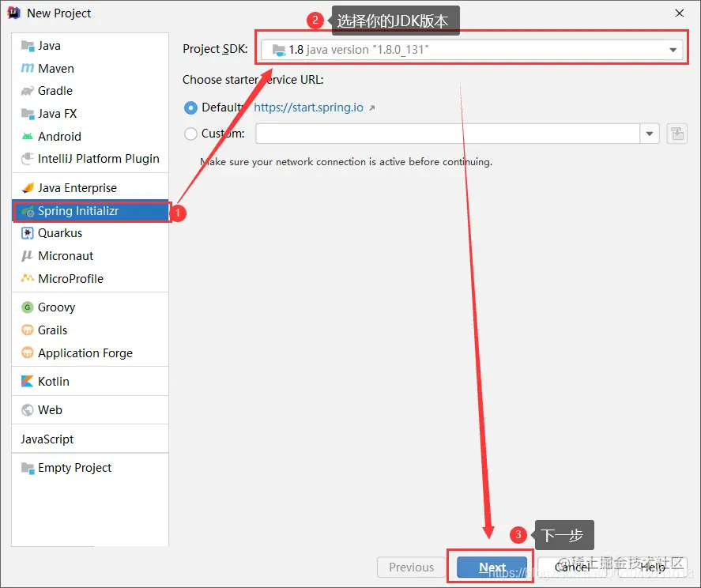Image resolution: width=701 pixels, height=588 pixels.
Task: Choose Kotlin project type label
Action: pyautogui.click(x=54, y=382)
